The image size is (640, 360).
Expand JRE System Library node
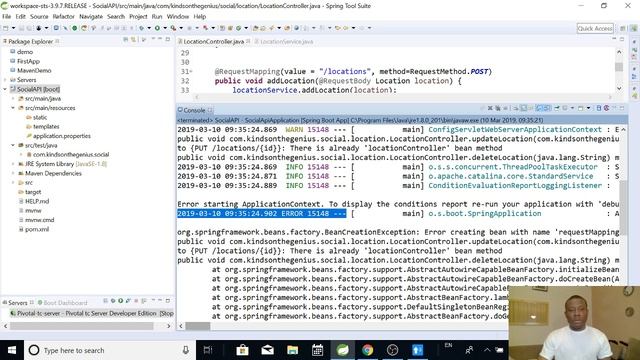click(13, 164)
